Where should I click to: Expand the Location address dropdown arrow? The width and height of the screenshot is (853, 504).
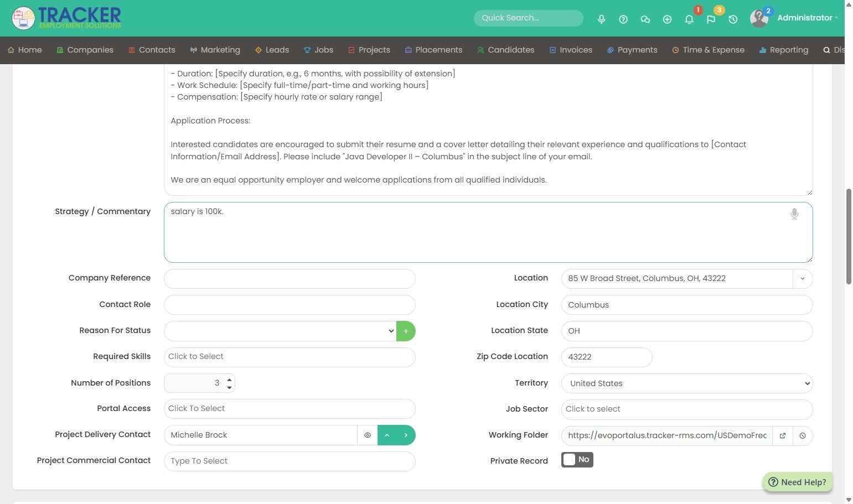coord(803,279)
